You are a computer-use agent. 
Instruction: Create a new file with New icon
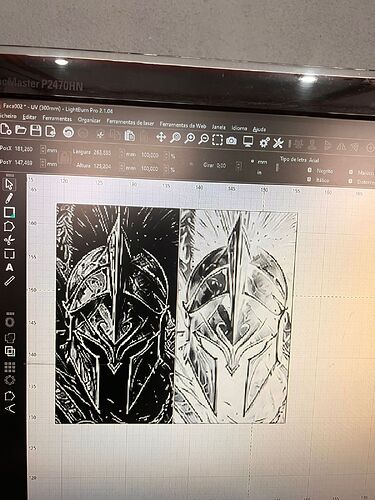coord(6,129)
